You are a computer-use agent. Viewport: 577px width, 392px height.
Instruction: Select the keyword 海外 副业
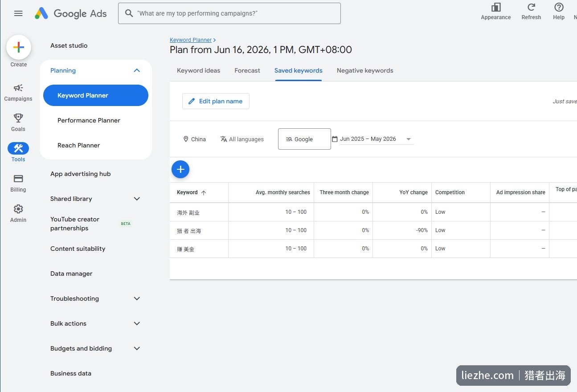pyautogui.click(x=188, y=212)
